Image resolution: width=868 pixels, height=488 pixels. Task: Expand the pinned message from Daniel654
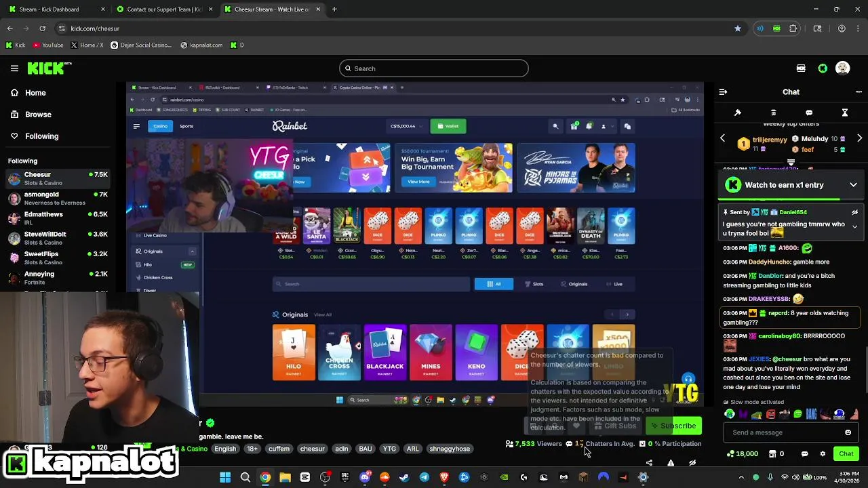[854, 226]
